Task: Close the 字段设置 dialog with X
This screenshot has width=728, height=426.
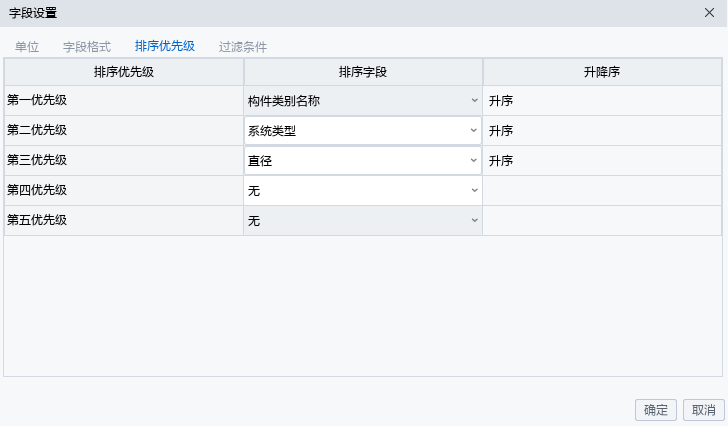Action: click(709, 13)
